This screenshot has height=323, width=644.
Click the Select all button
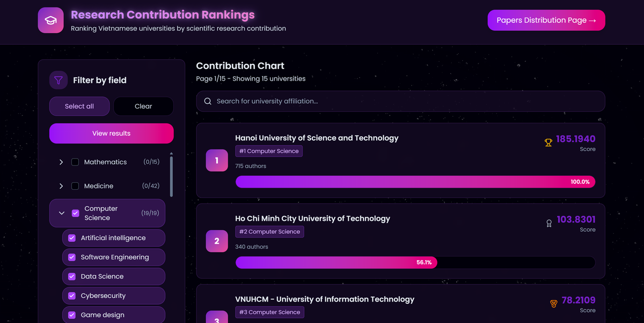(79, 106)
